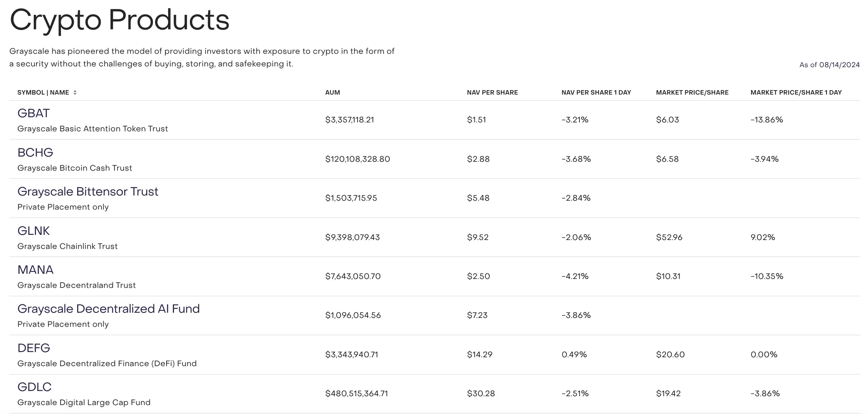The width and height of the screenshot is (868, 414).
Task: Click the Market Price/Share 1 Day header
Action: (796, 92)
